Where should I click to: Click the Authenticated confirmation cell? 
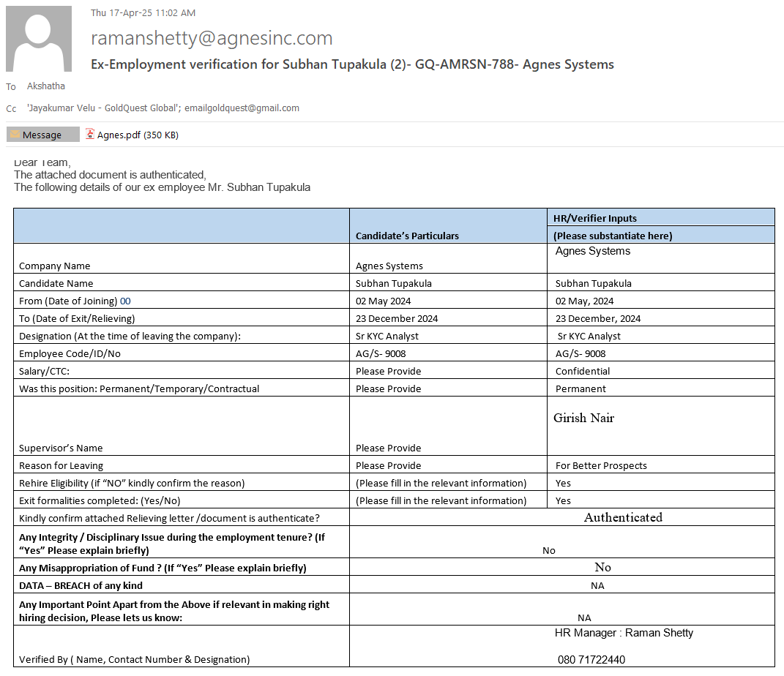[x=623, y=517]
